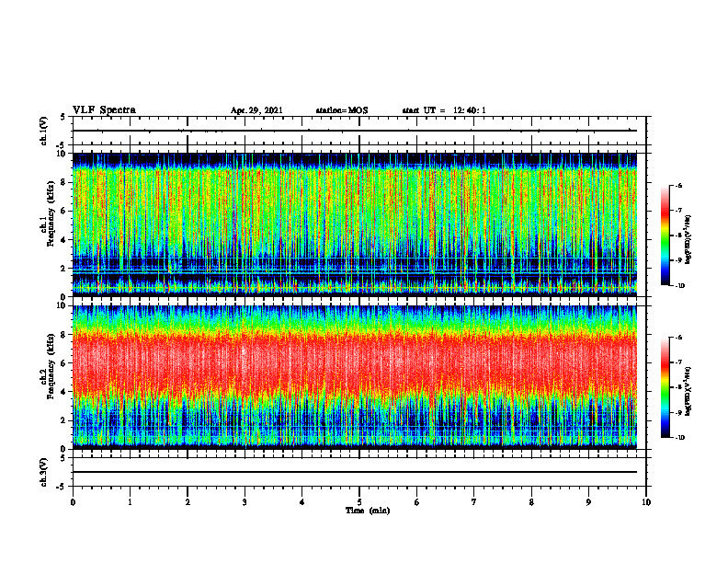Click the ch.2 frequency tick "2"

64,420
